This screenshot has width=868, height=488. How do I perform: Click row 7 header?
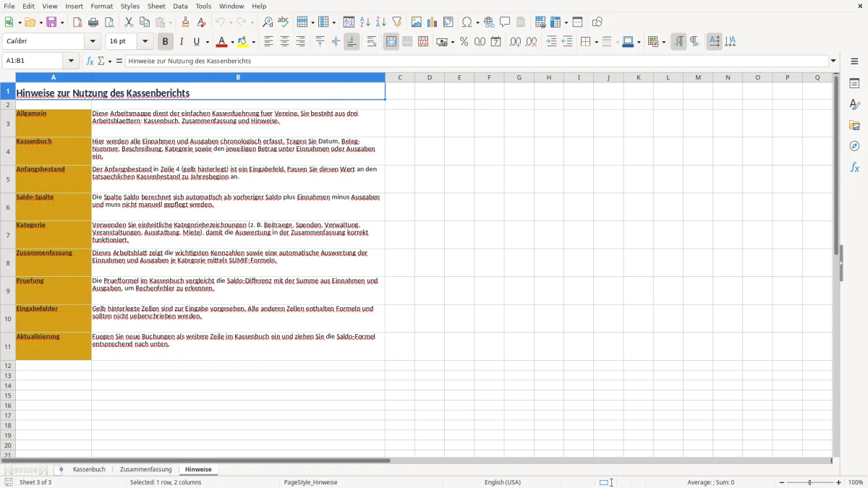pos(8,235)
